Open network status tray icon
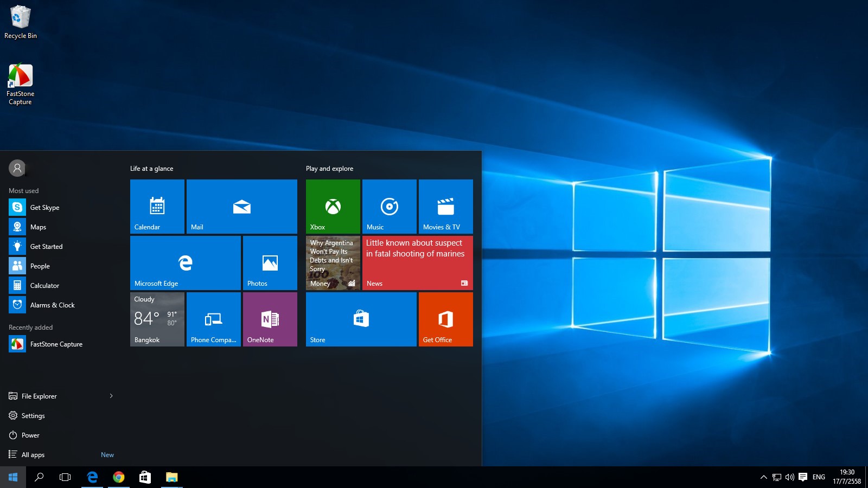Viewport: 868px width, 488px height. click(x=777, y=477)
